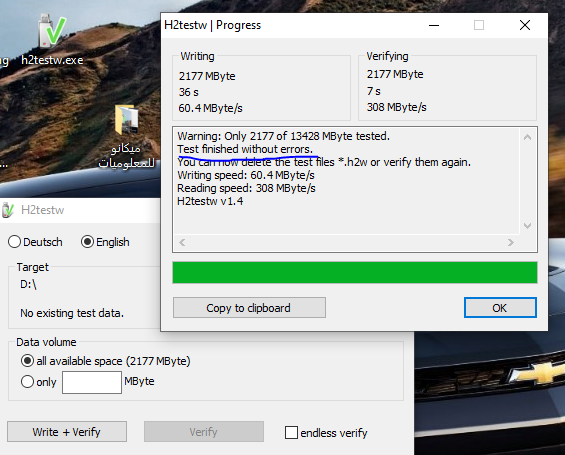Click scroll up arrow in log box
565x455 pixels.
click(528, 137)
